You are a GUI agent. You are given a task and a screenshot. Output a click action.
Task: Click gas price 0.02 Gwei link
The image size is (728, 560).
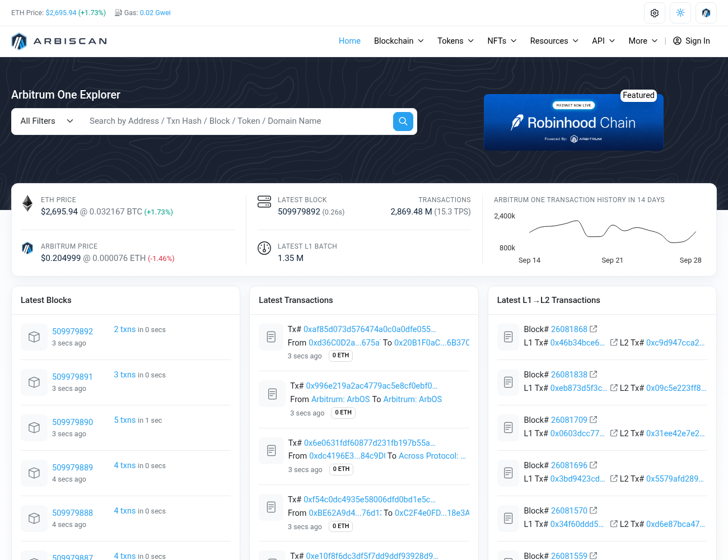coord(155,12)
